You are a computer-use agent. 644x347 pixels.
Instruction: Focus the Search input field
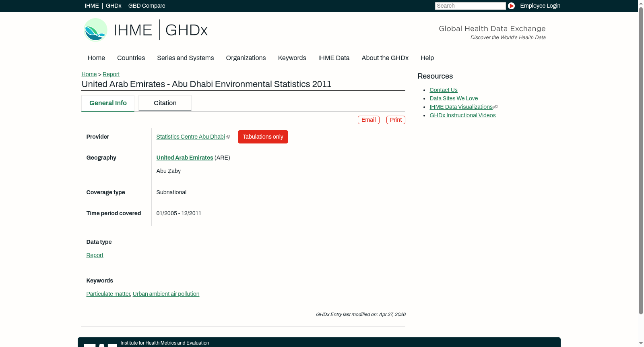470,6
